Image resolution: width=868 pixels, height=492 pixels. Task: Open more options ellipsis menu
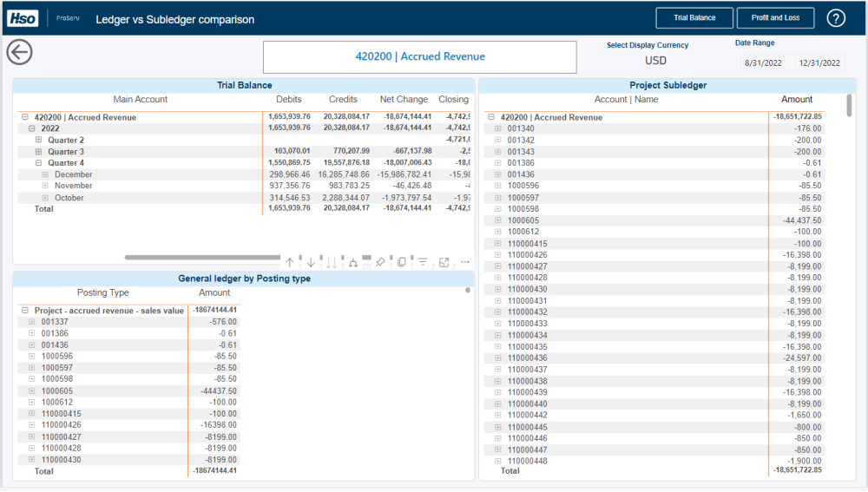coord(465,262)
